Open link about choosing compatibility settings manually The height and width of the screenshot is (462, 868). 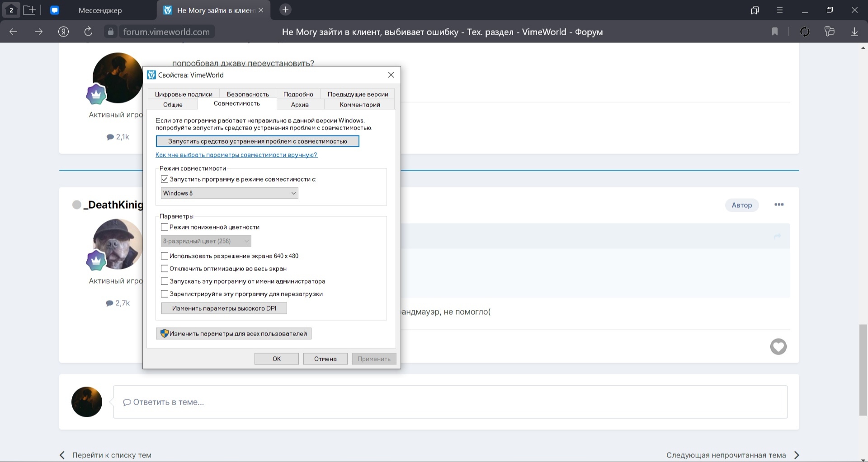click(x=236, y=155)
